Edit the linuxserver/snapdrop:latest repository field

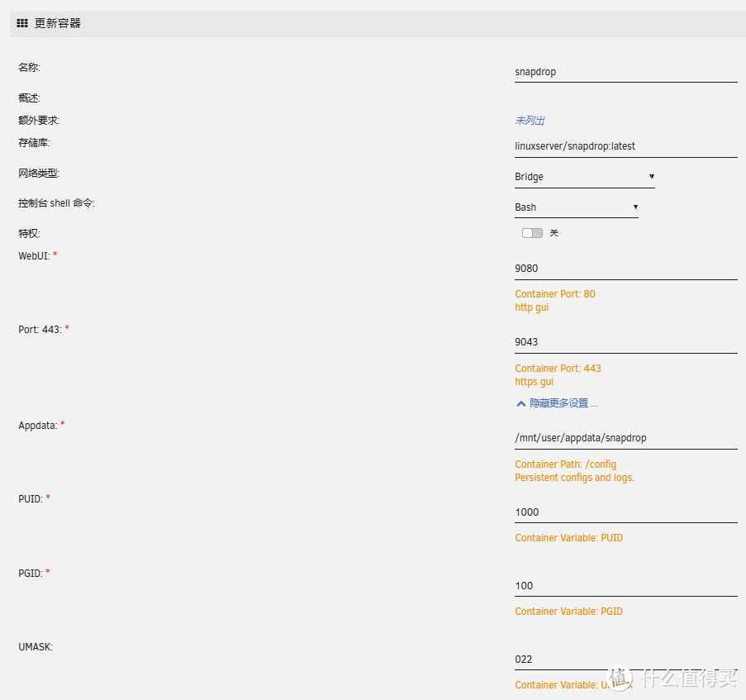625,146
